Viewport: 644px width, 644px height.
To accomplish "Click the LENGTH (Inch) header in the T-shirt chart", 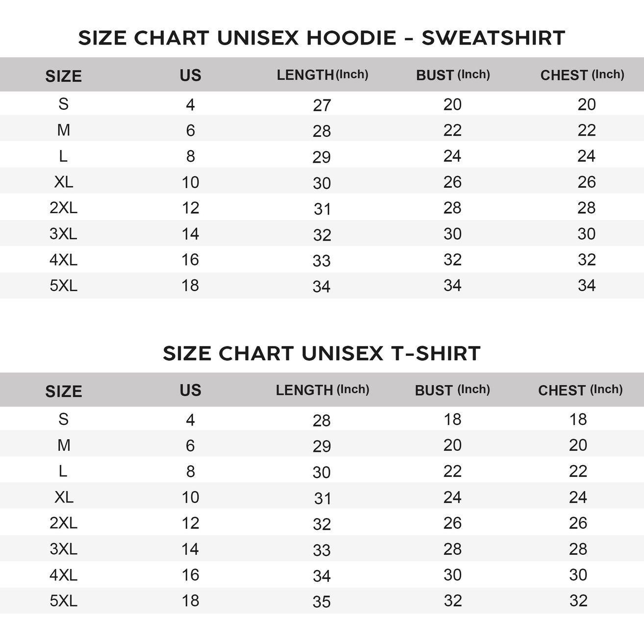I will point(322,390).
